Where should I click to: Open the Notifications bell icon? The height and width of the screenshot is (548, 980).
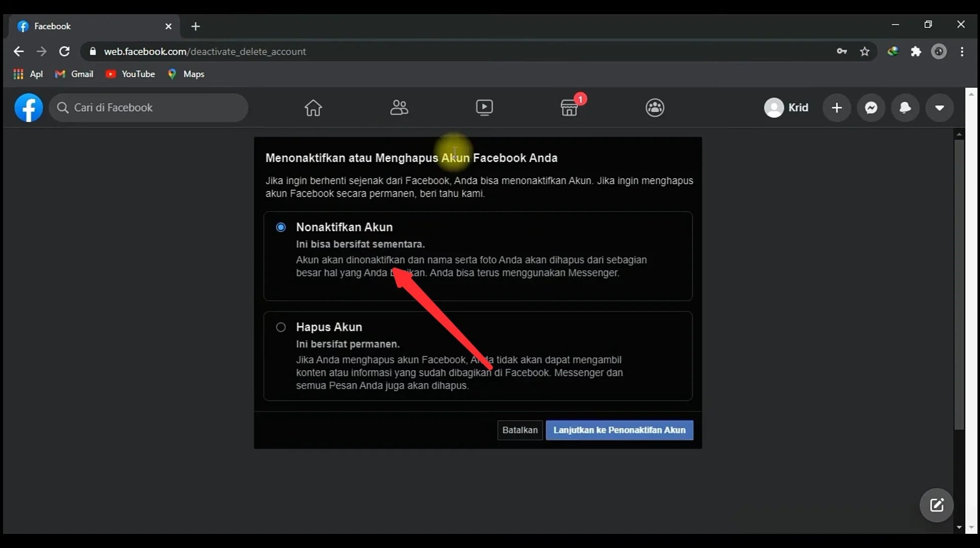pos(905,108)
